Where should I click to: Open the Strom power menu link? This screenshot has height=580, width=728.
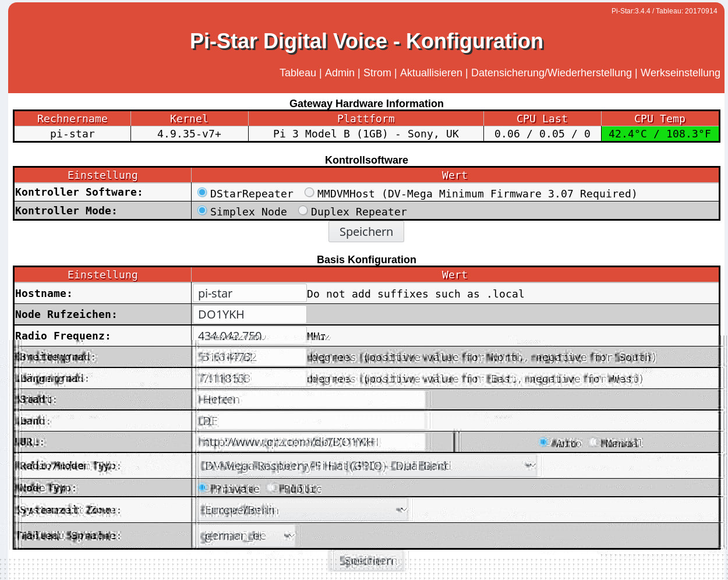(377, 73)
